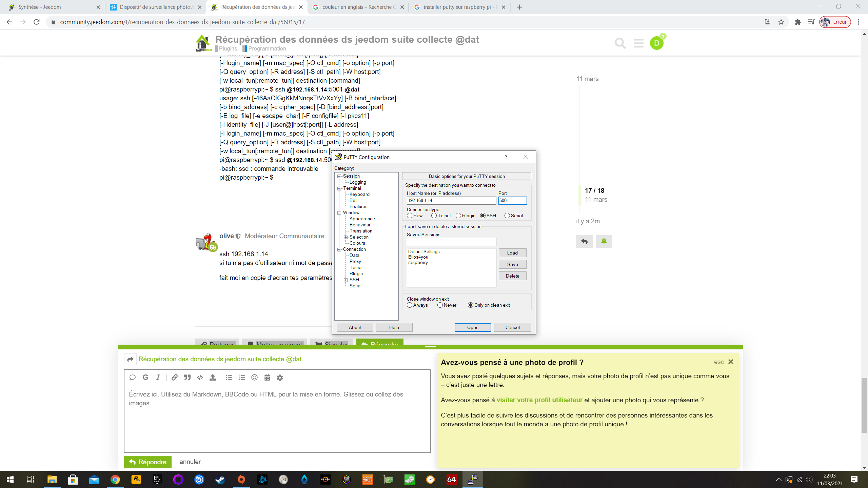868x488 pixels.
Task: Click the Open button in PuTTY
Action: click(x=473, y=327)
